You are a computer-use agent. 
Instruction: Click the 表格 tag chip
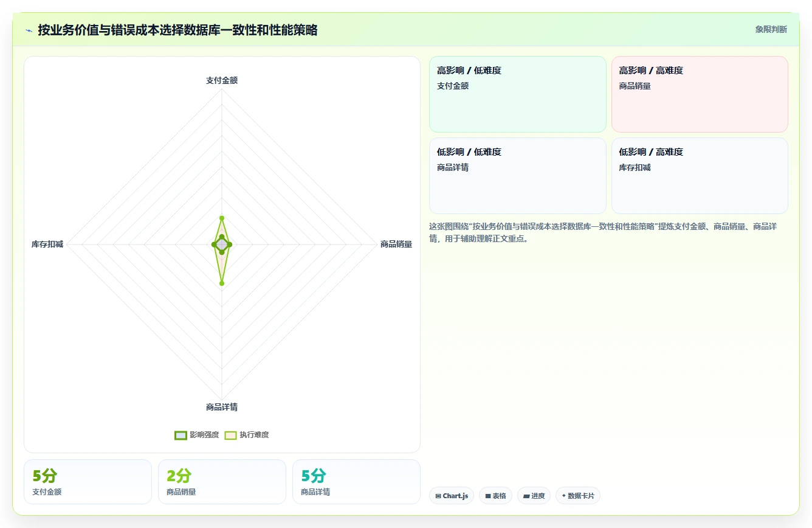coord(496,496)
